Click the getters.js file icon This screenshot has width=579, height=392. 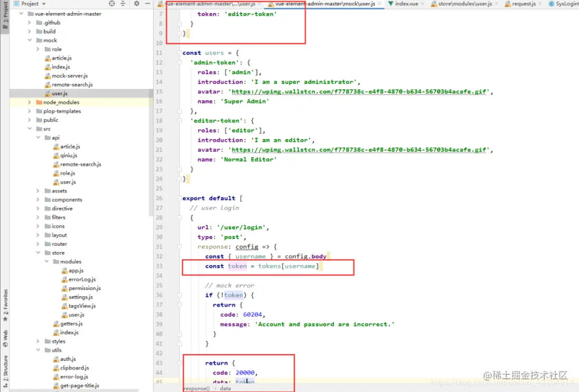click(x=56, y=324)
